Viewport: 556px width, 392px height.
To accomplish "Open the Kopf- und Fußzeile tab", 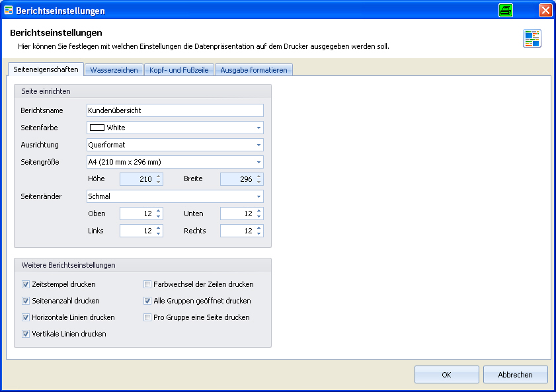I will coord(179,70).
